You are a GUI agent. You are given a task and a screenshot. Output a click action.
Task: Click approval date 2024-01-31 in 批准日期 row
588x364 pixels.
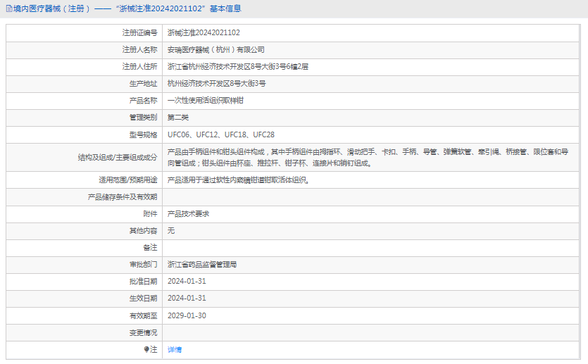tap(187, 281)
